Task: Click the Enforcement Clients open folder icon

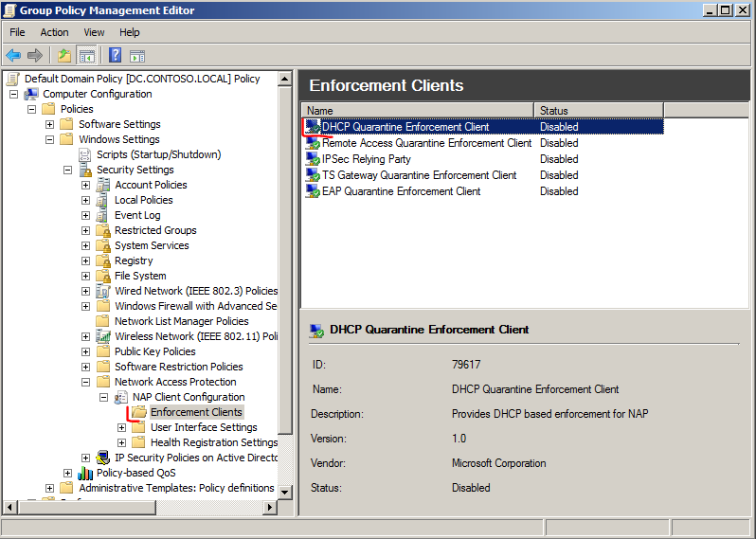Action: point(139,412)
